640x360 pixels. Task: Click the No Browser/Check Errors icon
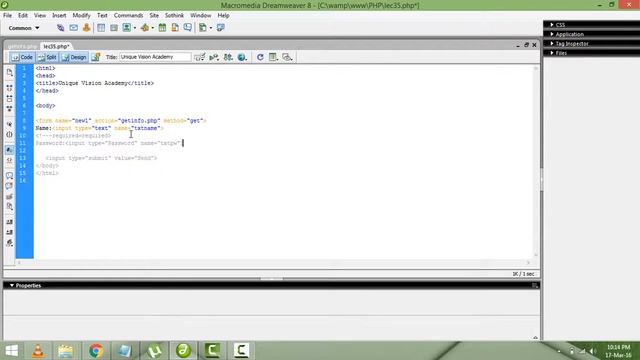coord(200,57)
